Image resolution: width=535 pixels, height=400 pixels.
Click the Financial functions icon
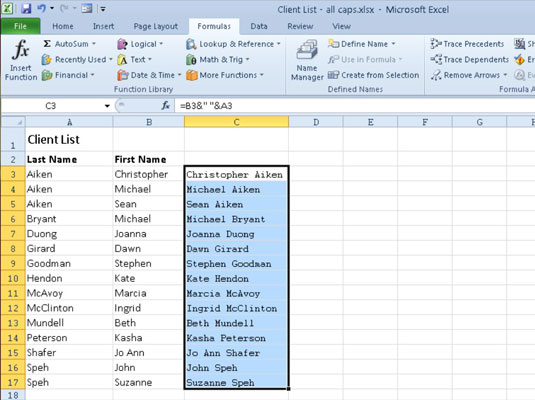click(x=47, y=75)
